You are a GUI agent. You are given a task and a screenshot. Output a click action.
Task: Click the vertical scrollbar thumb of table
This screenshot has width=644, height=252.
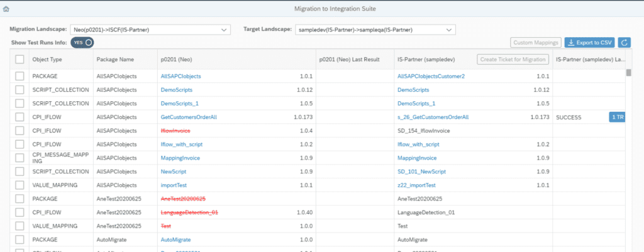pos(628,73)
